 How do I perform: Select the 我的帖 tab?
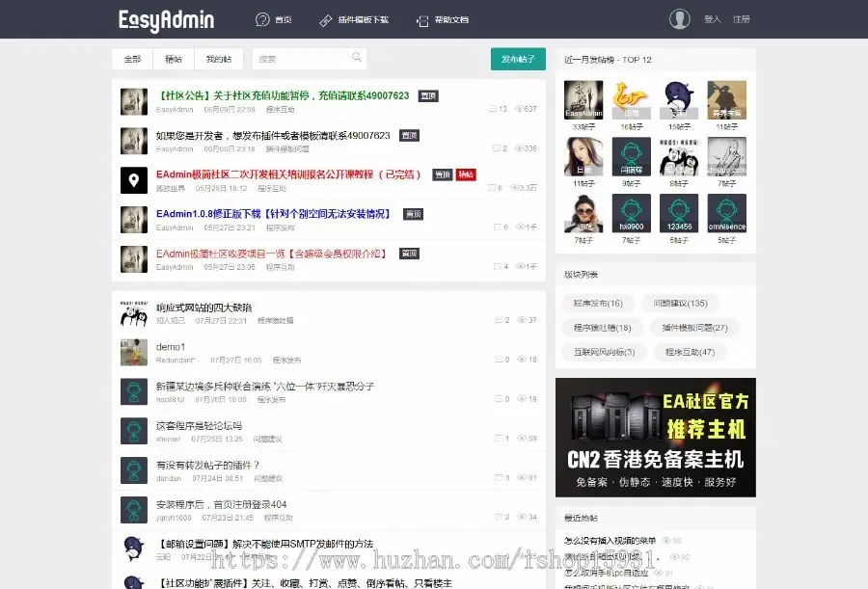pos(218,59)
